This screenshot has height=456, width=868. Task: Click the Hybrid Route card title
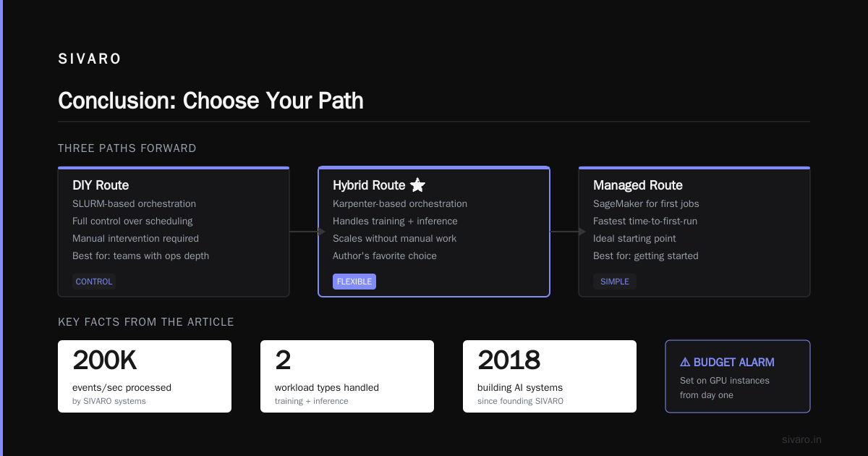click(x=369, y=185)
